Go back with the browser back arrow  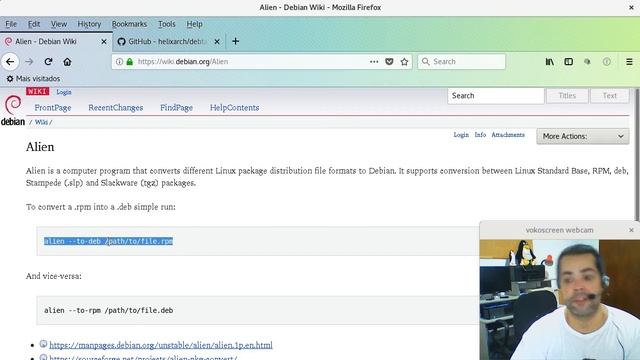(10, 62)
